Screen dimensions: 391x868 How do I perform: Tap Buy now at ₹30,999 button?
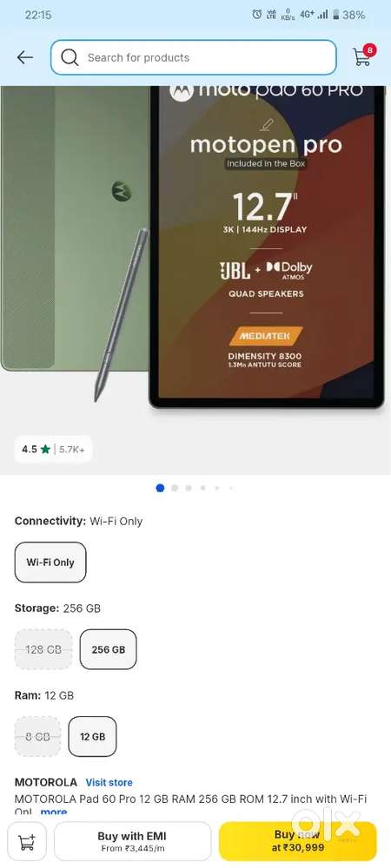click(x=297, y=841)
